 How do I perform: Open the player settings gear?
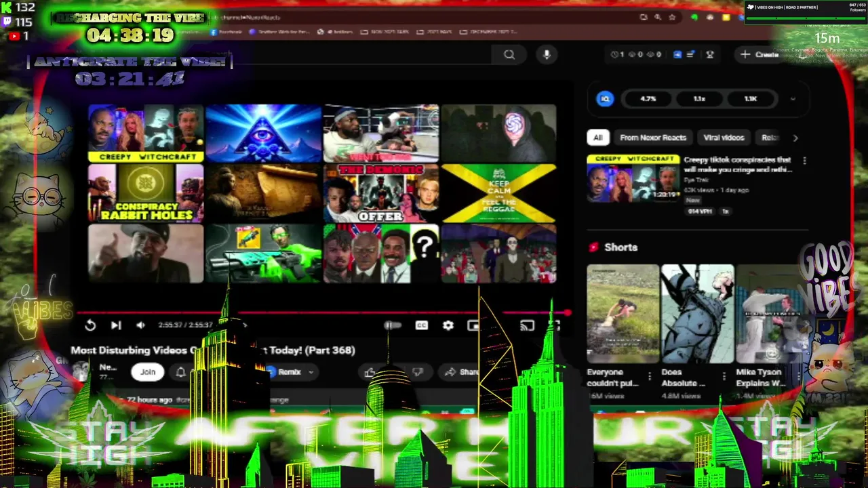[x=448, y=325]
